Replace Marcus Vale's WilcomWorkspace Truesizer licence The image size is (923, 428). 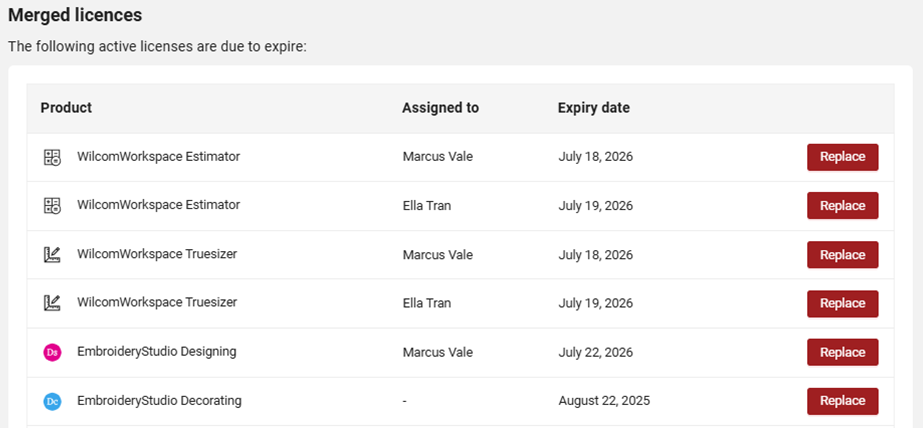point(842,254)
